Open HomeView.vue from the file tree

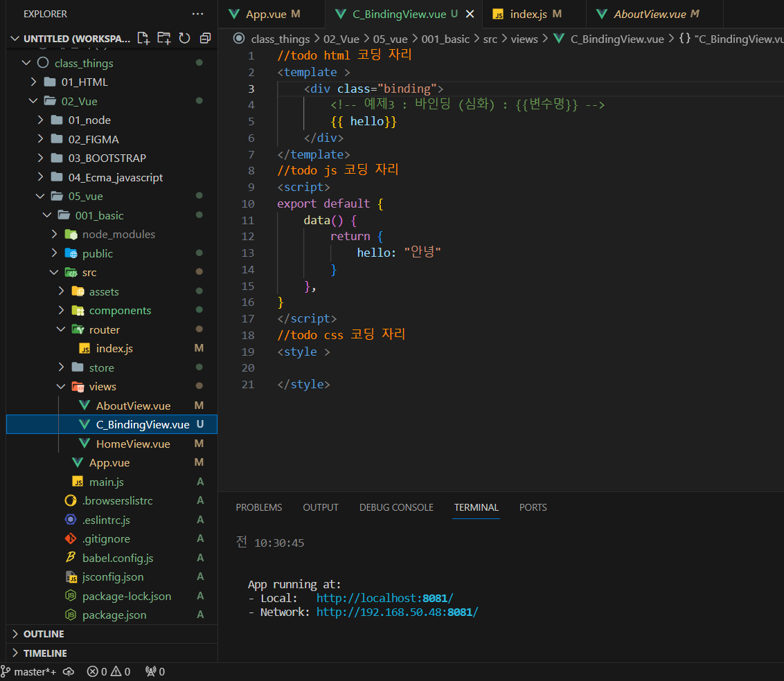coord(133,444)
